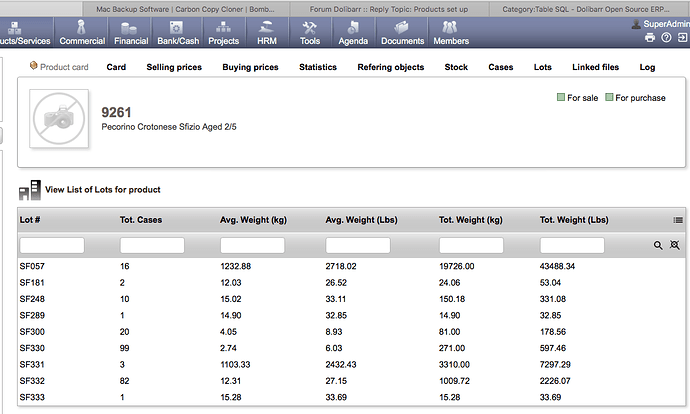Select the Forum Dolibarr browser tab
The image size is (690, 414).
[389, 9]
